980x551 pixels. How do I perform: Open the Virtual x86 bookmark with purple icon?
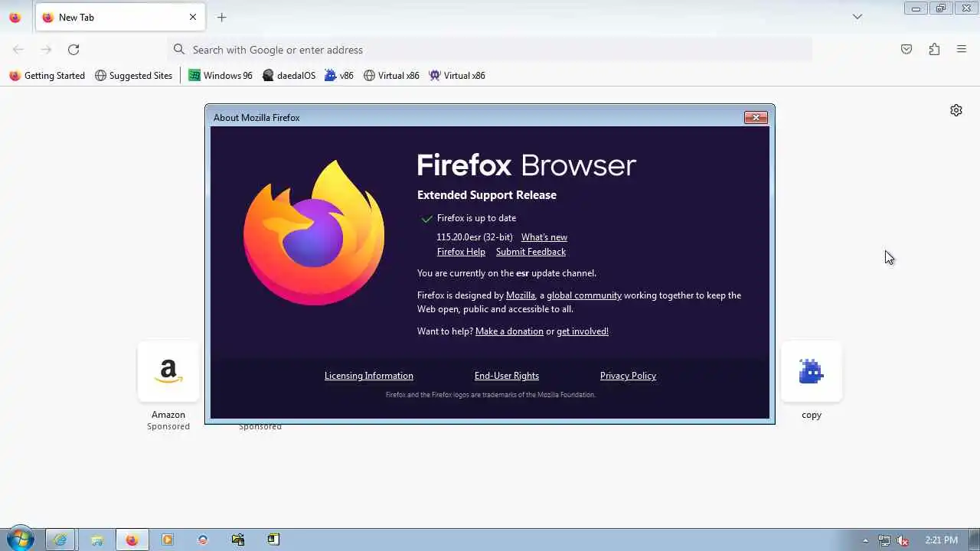pos(457,75)
